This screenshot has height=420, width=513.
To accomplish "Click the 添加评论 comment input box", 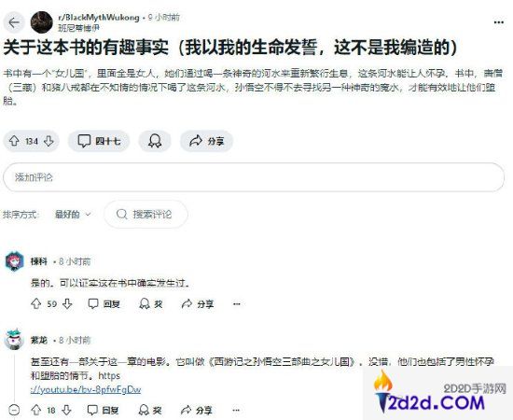I will [254, 177].
